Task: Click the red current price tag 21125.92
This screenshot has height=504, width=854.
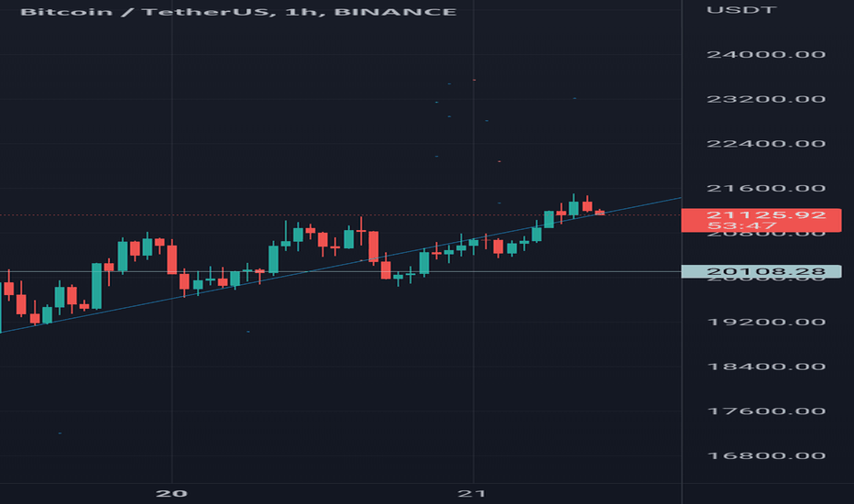Action: pyautogui.click(x=761, y=220)
